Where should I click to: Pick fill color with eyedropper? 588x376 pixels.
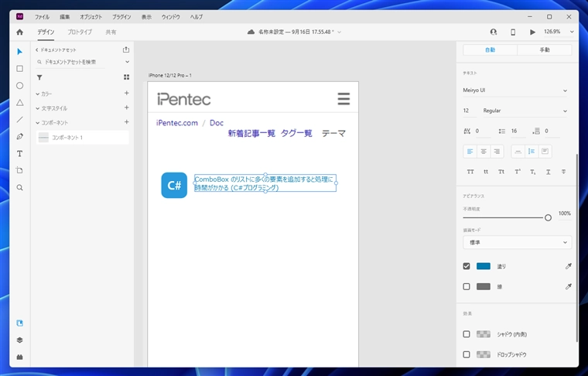pyautogui.click(x=569, y=266)
